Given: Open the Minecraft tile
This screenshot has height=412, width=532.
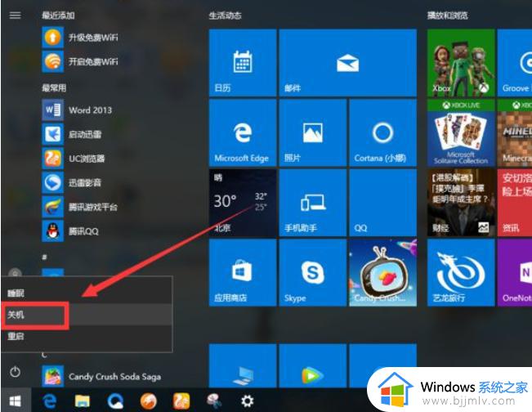Looking at the screenshot, I should 515,132.
